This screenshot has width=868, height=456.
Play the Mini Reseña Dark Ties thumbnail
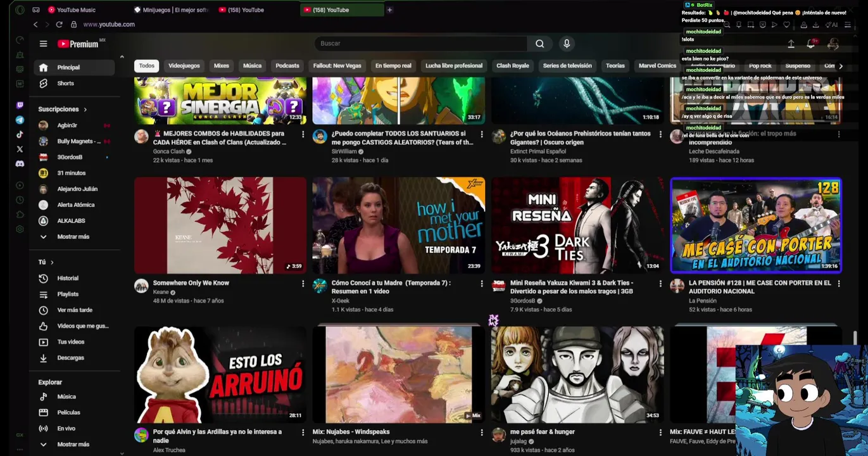tap(577, 225)
